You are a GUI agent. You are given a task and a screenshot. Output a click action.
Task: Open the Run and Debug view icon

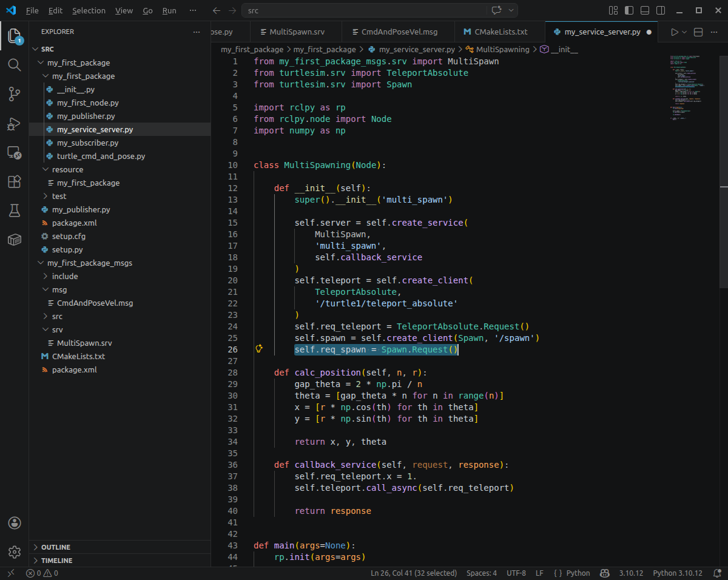tap(15, 124)
